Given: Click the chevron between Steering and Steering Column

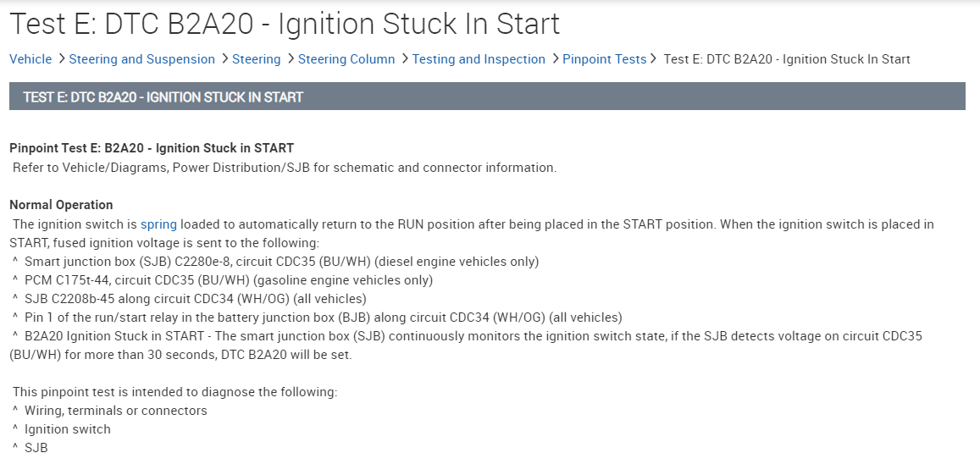Looking at the screenshot, I should click(290, 59).
